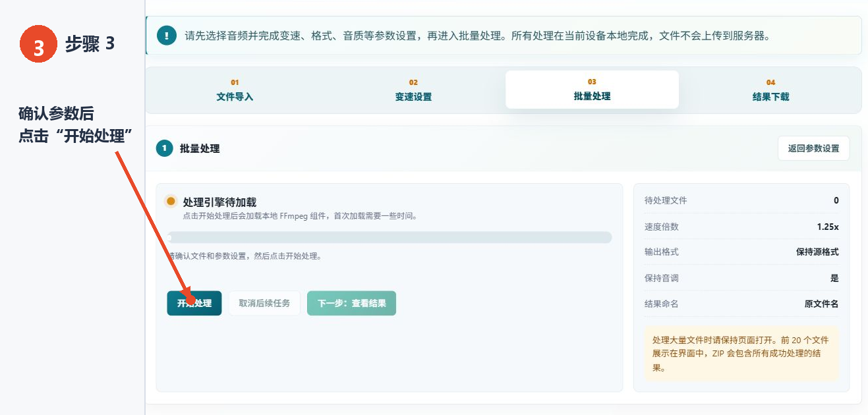Click the number 1 badge beside 批量处理
Image resolution: width=868 pixels, height=415 pixels.
(165, 148)
